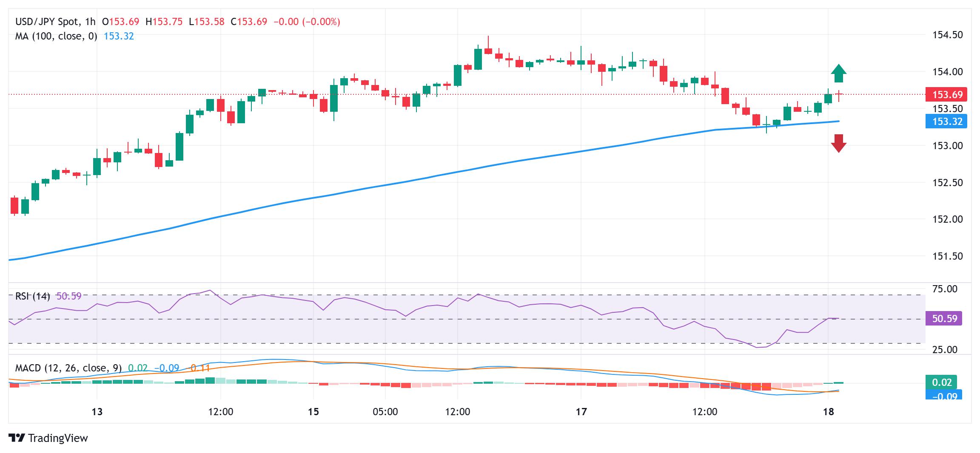Click the blue 153.32 moving average tag
Viewport: 980px width, 453px height.
pos(946,122)
